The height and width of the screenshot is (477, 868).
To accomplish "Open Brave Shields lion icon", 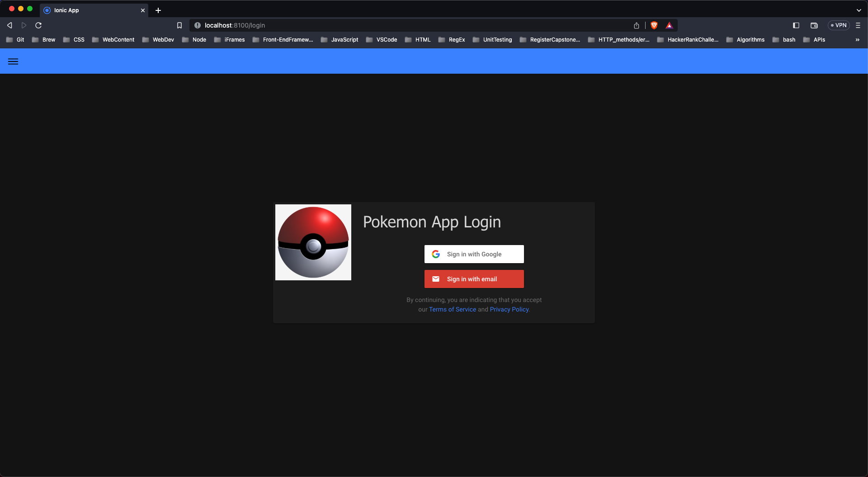I will (x=654, y=25).
